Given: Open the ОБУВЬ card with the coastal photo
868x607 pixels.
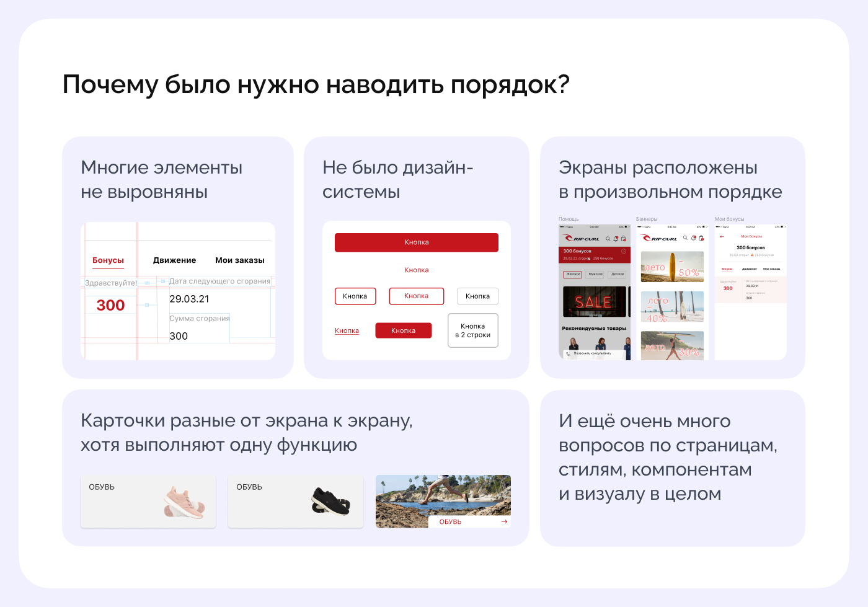Looking at the screenshot, I should [443, 502].
